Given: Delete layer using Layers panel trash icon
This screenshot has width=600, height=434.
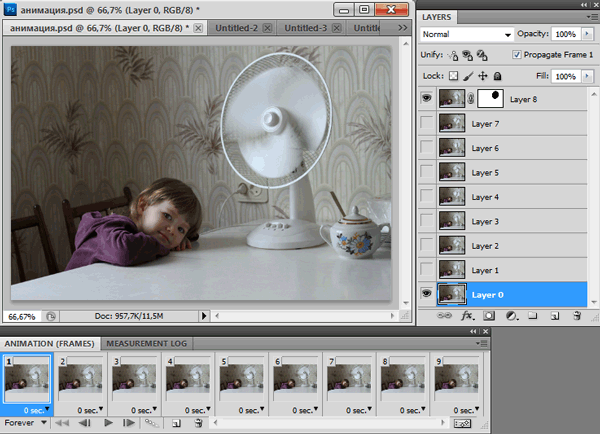Looking at the screenshot, I should tap(577, 316).
